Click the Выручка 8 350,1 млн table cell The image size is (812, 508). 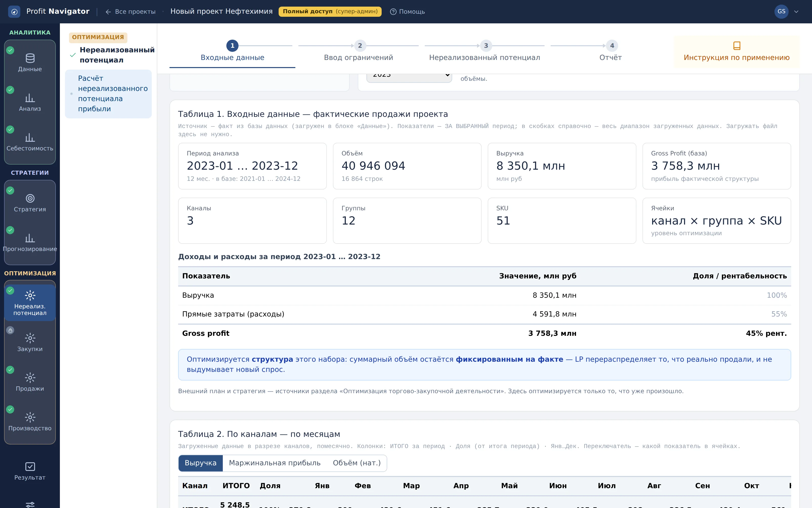click(554, 295)
